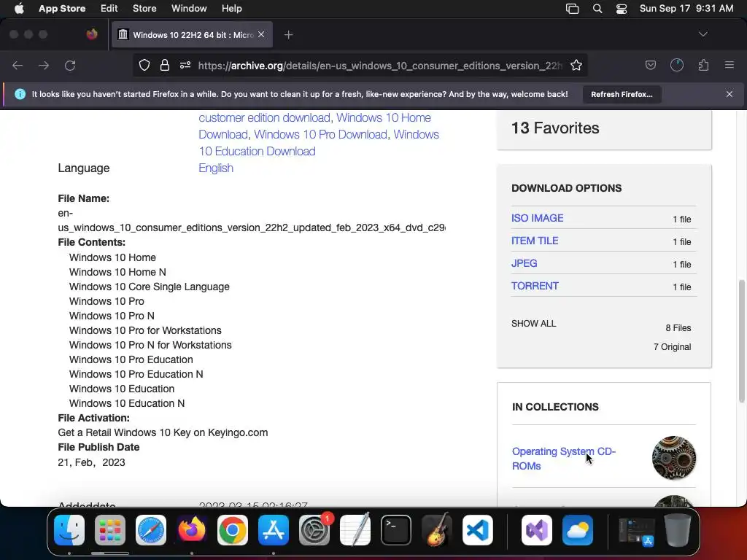Open the Apple menu
The width and height of the screenshot is (747, 560).
pyautogui.click(x=19, y=8)
